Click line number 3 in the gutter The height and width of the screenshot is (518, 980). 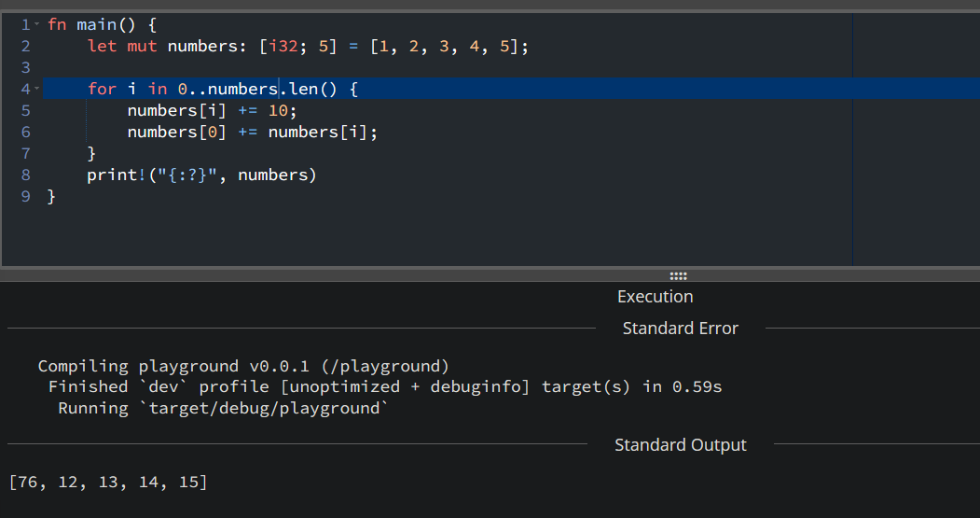[25, 67]
